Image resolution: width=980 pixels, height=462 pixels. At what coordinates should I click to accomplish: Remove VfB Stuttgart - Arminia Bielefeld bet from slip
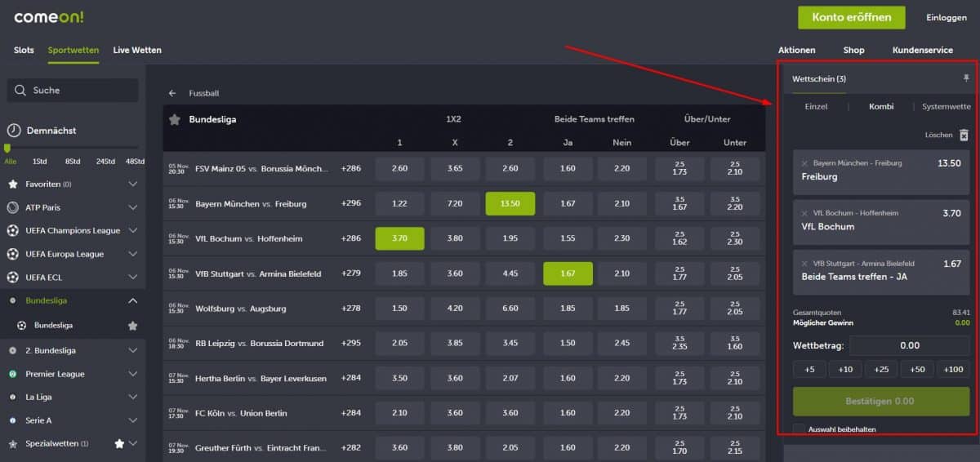[x=804, y=264]
